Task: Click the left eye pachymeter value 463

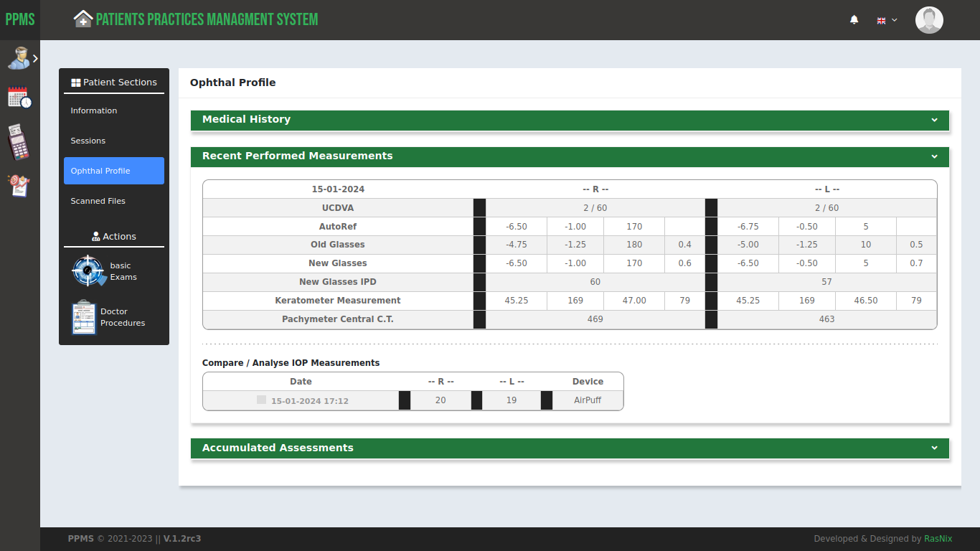Action: point(826,319)
